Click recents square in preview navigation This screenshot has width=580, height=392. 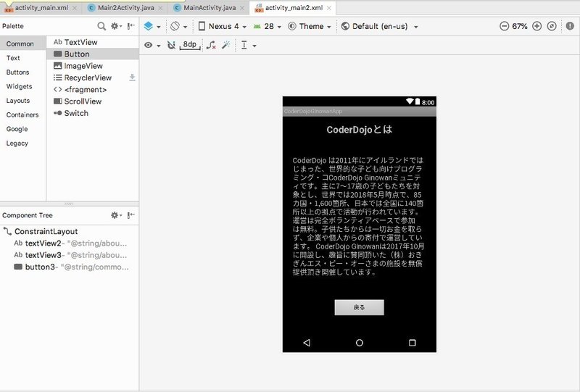pyautogui.click(x=412, y=343)
